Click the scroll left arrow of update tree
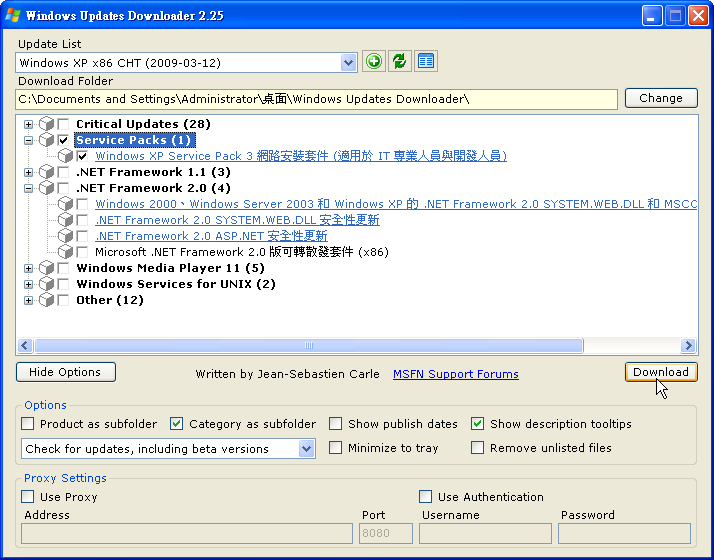Image resolution: width=714 pixels, height=560 pixels. [25, 346]
